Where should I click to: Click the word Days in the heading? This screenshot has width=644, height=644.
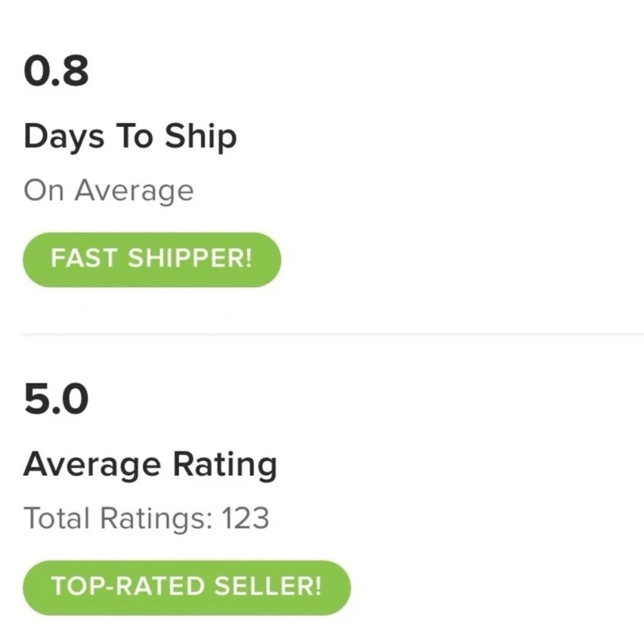point(63,137)
